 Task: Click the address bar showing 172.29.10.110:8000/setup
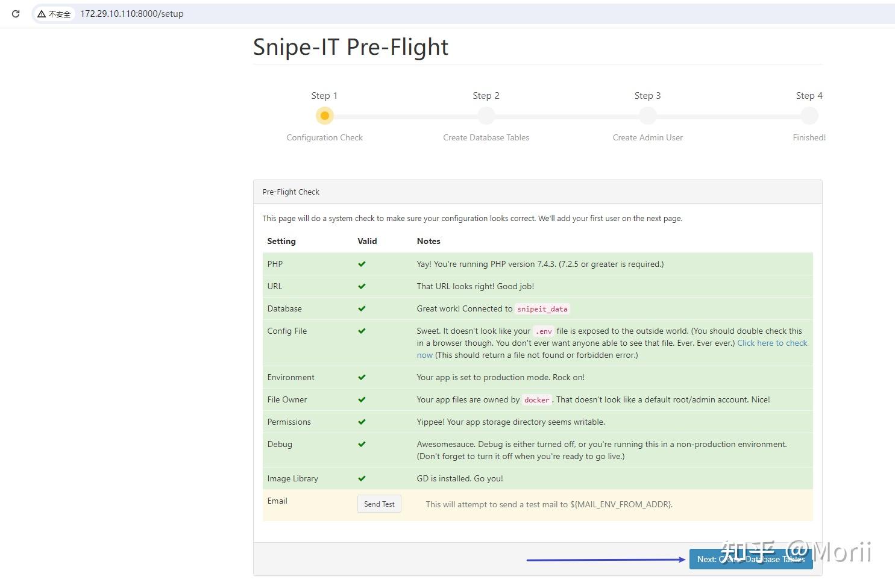[x=132, y=13]
